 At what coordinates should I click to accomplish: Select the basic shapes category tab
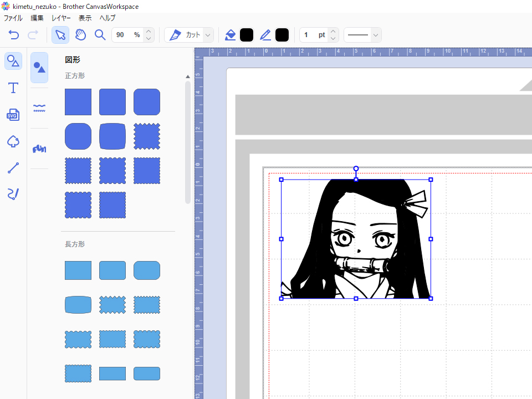[39, 68]
